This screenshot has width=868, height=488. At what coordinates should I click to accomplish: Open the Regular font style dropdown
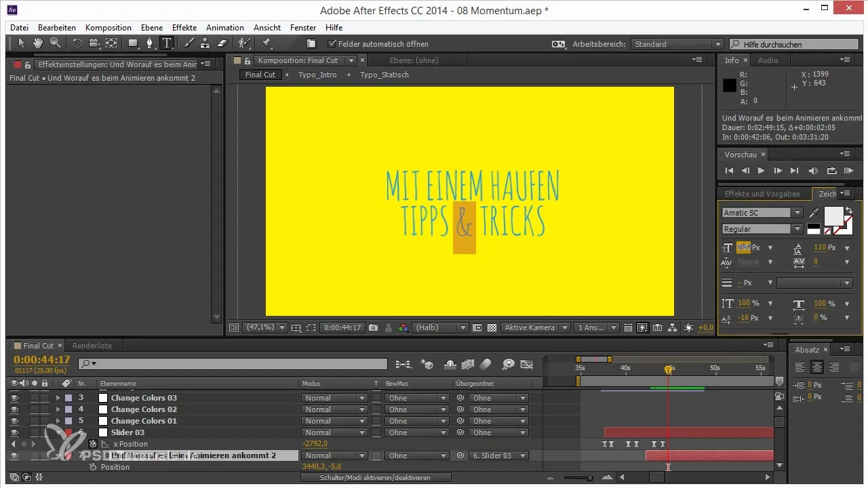(762, 229)
